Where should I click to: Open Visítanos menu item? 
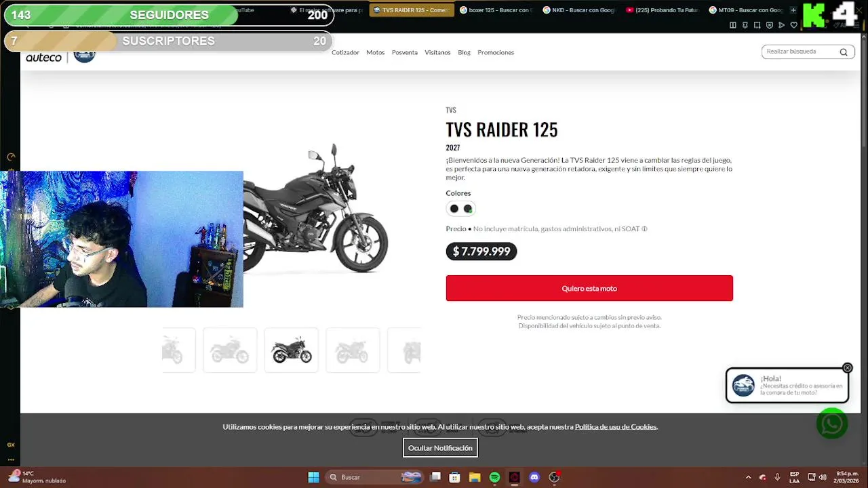[x=437, y=52]
